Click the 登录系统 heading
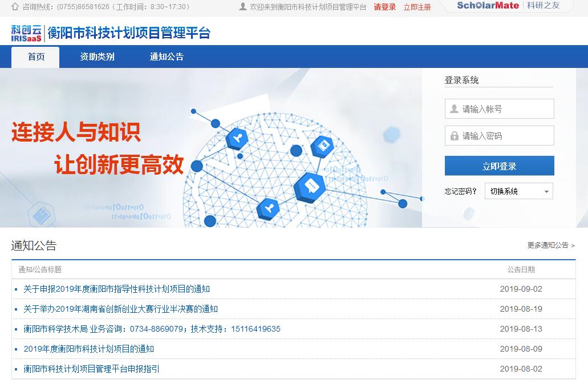 pos(461,80)
